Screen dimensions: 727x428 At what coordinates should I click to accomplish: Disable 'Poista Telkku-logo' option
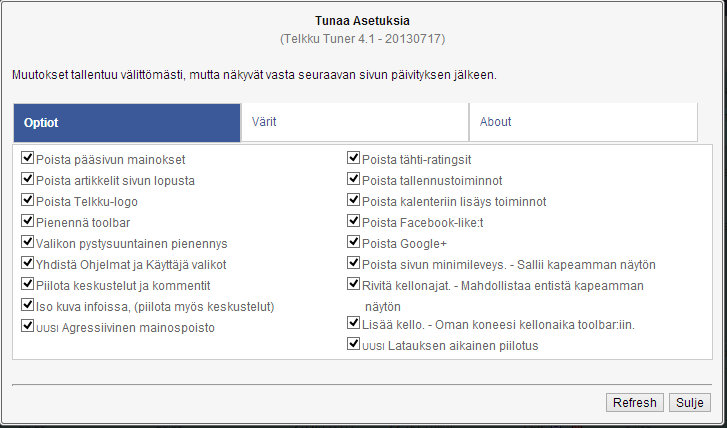tap(27, 200)
